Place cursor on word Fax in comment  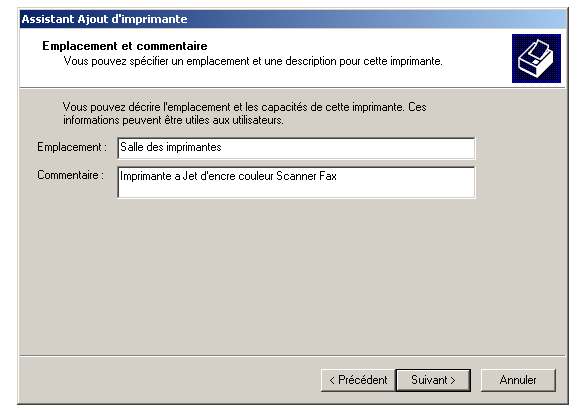click(x=328, y=176)
